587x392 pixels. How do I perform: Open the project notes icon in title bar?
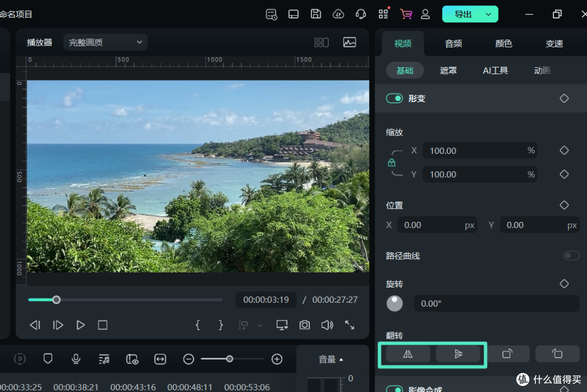tap(271, 14)
